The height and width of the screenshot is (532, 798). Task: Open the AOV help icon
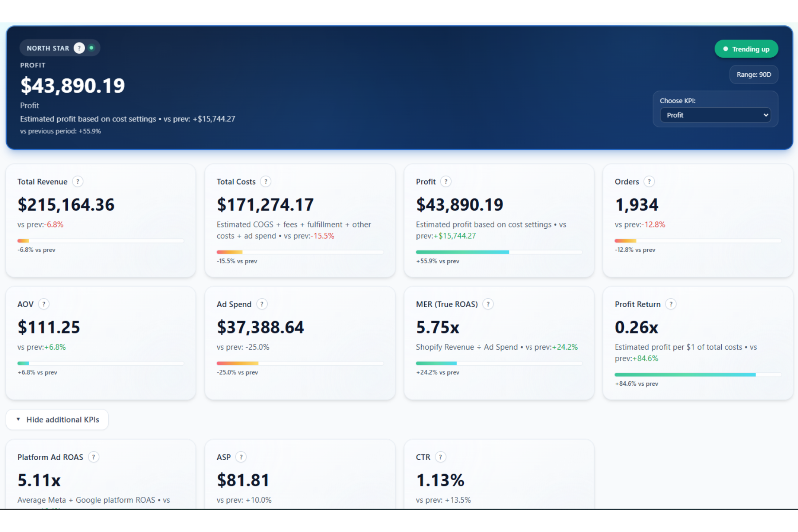(x=43, y=304)
